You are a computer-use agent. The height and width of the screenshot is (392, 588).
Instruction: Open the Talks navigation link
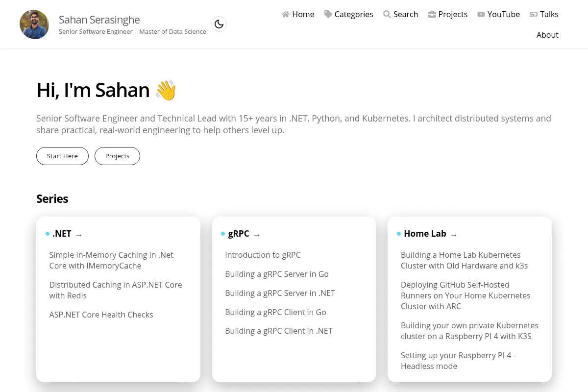(x=544, y=14)
